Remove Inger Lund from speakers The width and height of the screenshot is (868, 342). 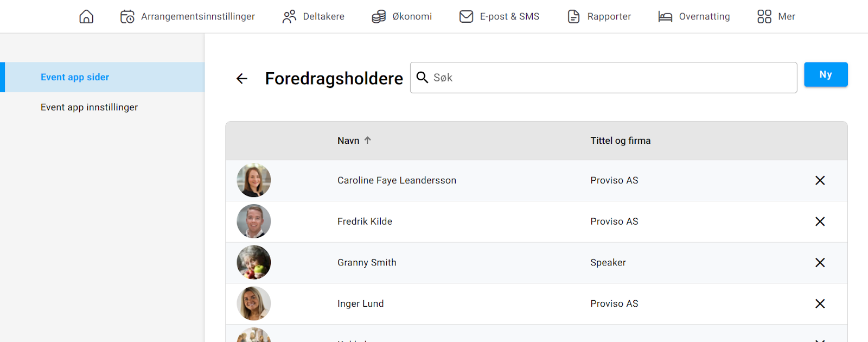point(820,303)
